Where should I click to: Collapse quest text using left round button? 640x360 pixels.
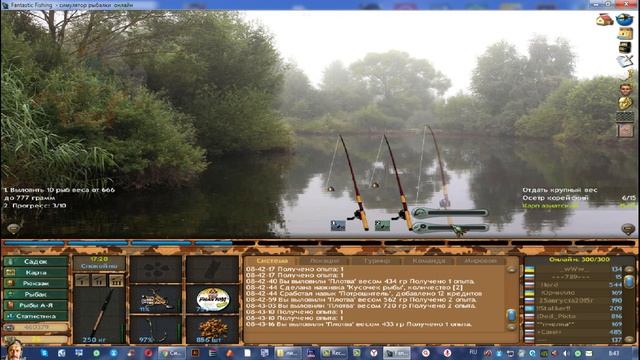click(13, 229)
